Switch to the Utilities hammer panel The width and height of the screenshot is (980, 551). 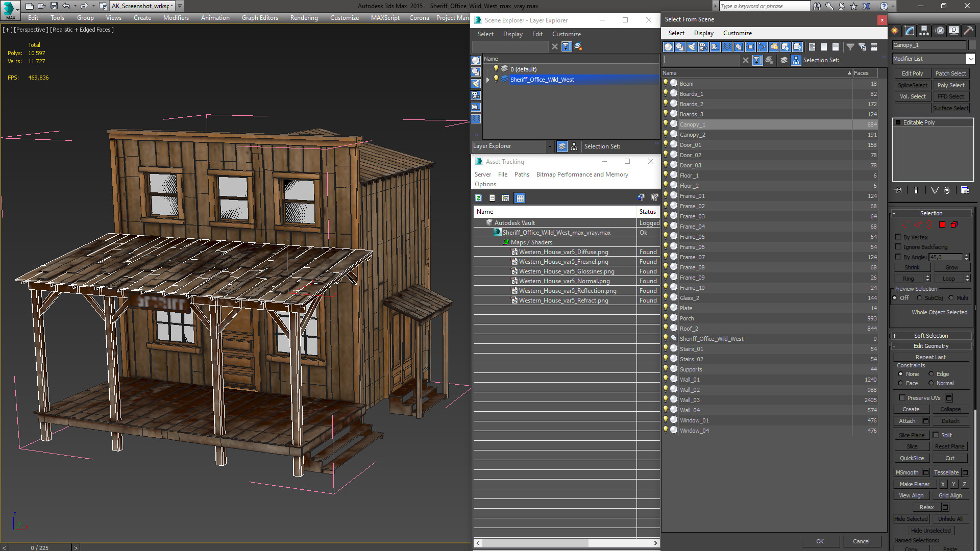pyautogui.click(x=968, y=31)
